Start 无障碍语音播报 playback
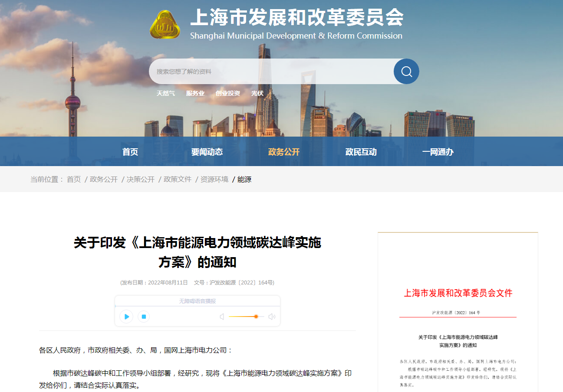563x392 pixels. click(126, 317)
